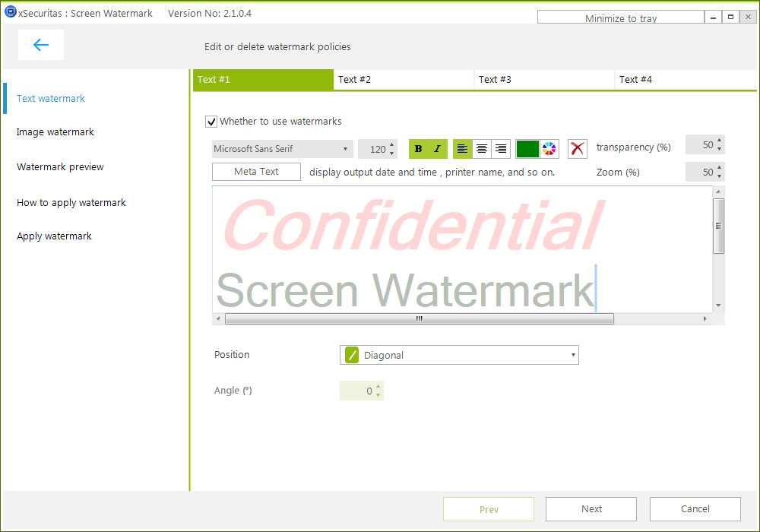Decrease the Angle value
760x532 pixels.
tap(378, 395)
